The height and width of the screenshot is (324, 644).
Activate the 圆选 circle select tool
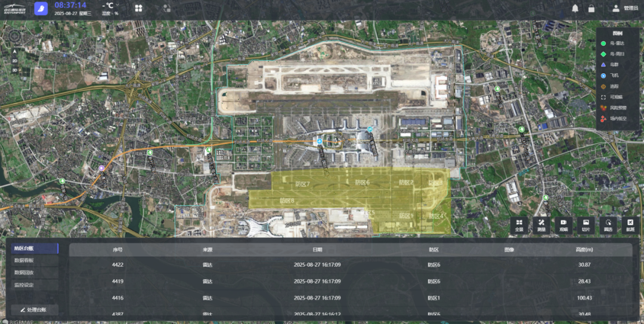click(x=608, y=225)
